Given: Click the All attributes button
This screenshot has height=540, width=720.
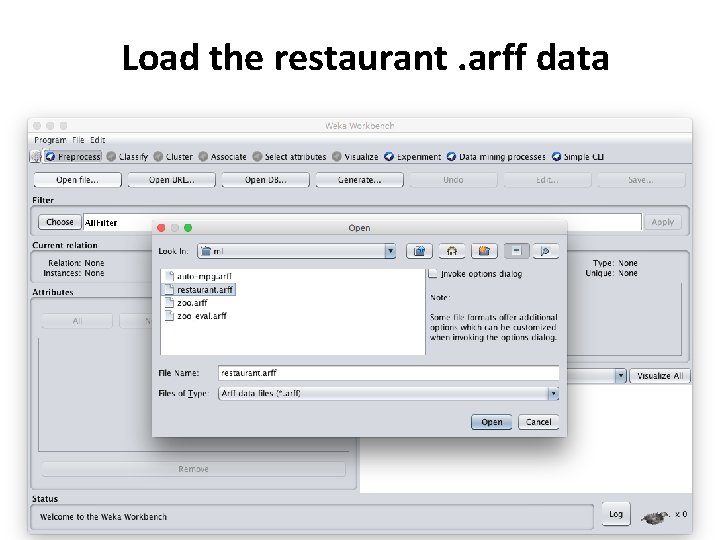Looking at the screenshot, I should pos(77,321).
